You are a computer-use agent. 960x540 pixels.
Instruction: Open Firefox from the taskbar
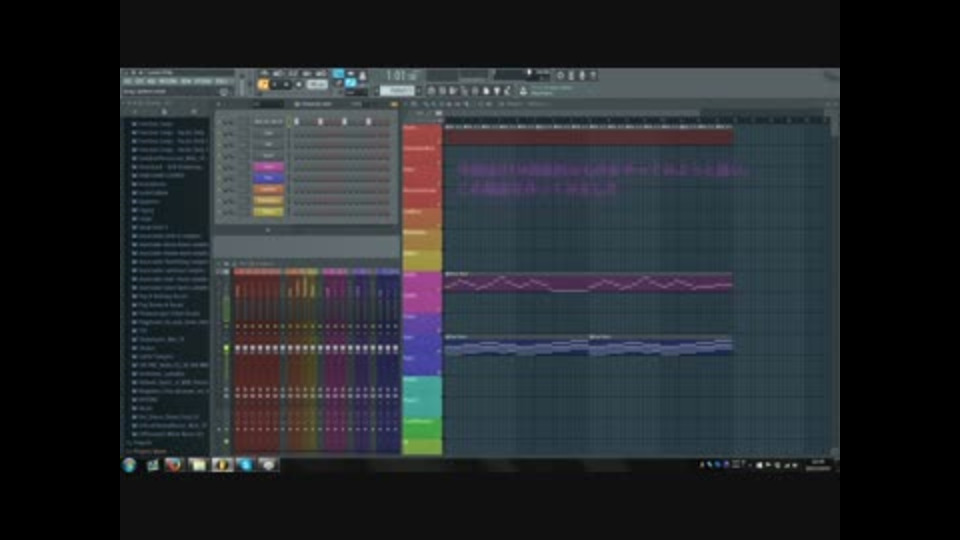(x=174, y=465)
